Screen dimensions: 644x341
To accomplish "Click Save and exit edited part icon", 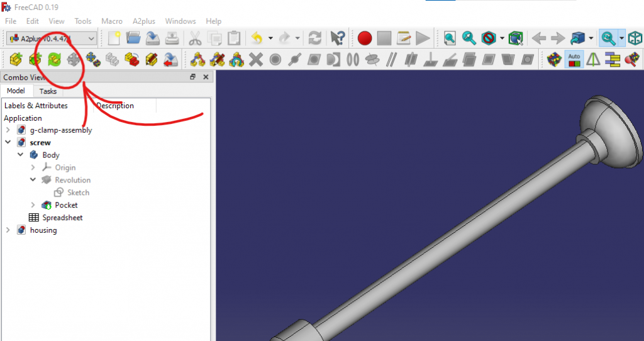I will click(170, 60).
